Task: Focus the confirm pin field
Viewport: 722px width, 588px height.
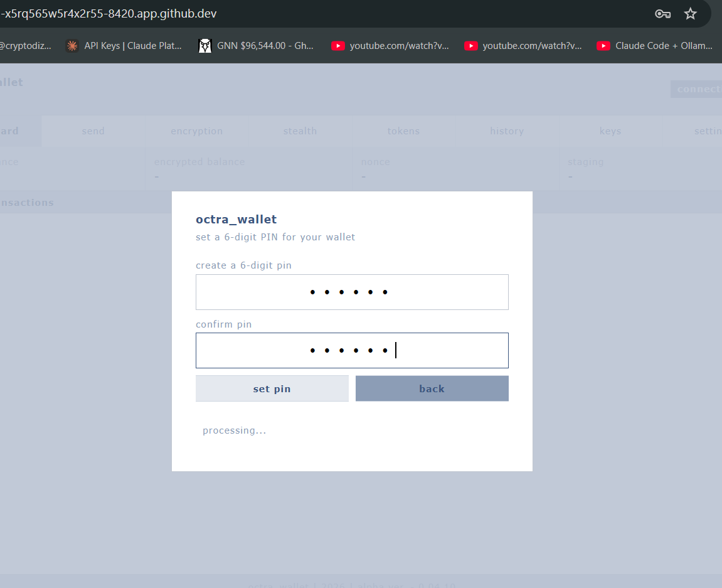Action: pos(353,350)
